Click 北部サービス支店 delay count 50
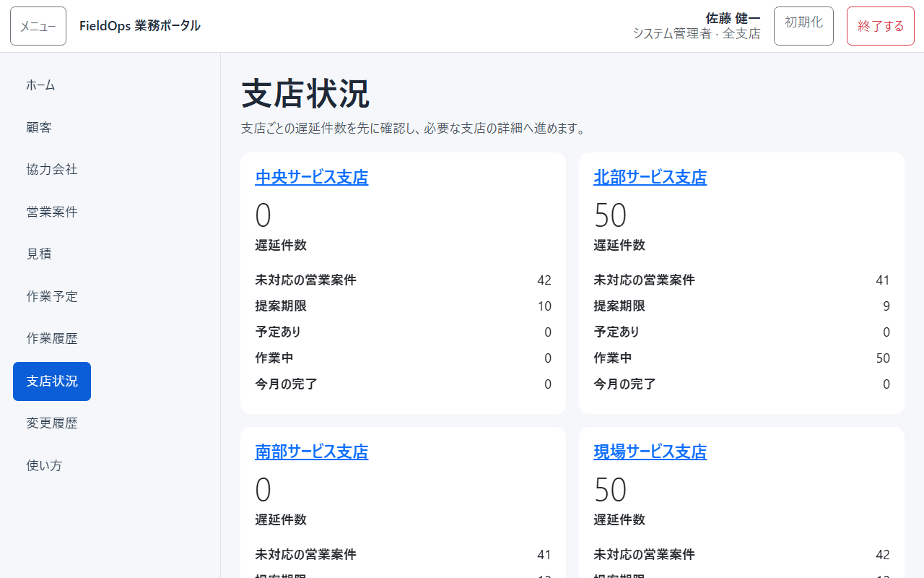924x578 pixels. click(x=610, y=215)
